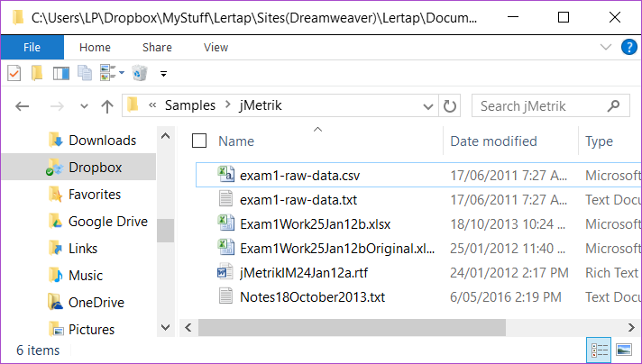
Task: Open the File menu
Action: [x=32, y=48]
